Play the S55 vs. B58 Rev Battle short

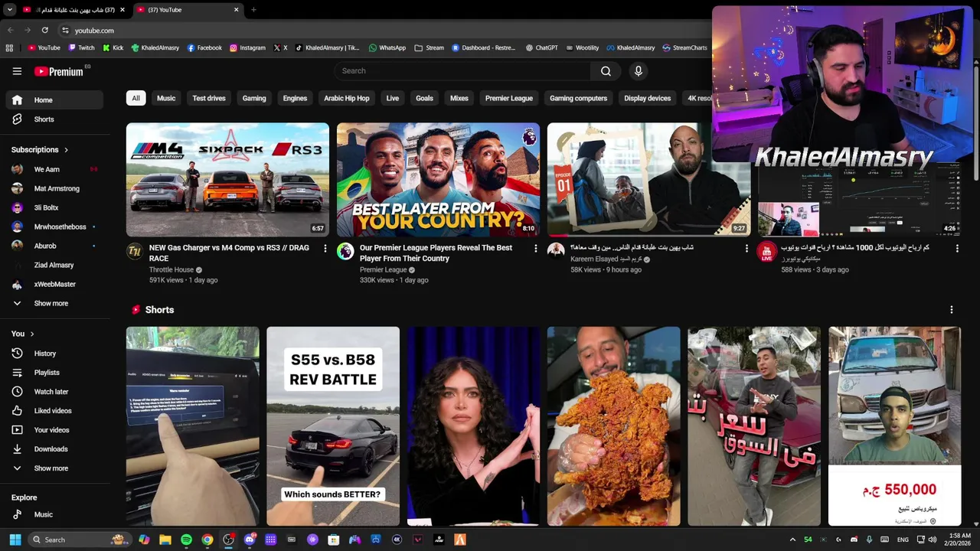tap(333, 426)
